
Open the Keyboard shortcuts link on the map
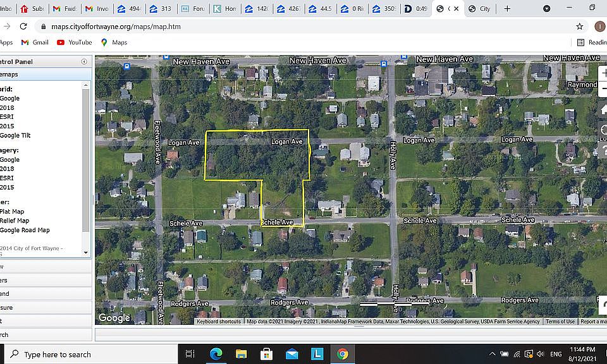(219, 322)
